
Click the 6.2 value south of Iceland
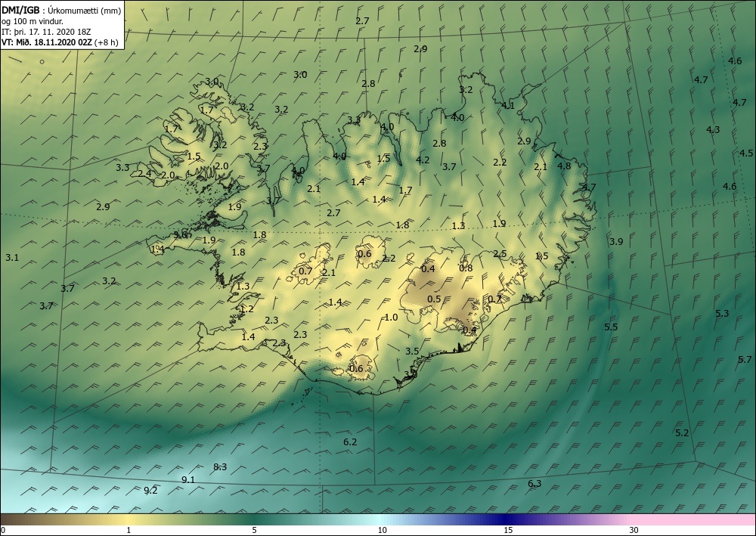pyautogui.click(x=350, y=442)
